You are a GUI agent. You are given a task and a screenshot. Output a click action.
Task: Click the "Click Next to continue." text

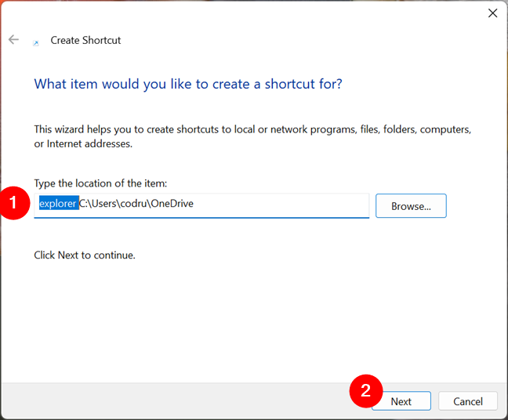click(x=85, y=255)
